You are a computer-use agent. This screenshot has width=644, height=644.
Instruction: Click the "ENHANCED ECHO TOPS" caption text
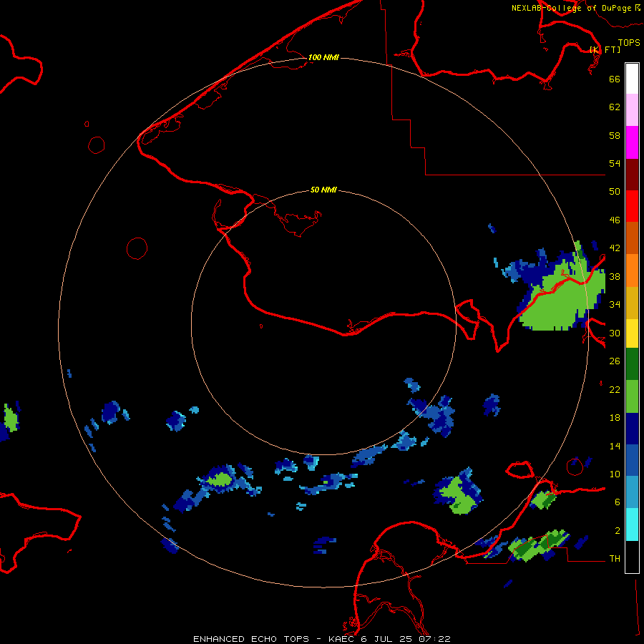point(251,639)
